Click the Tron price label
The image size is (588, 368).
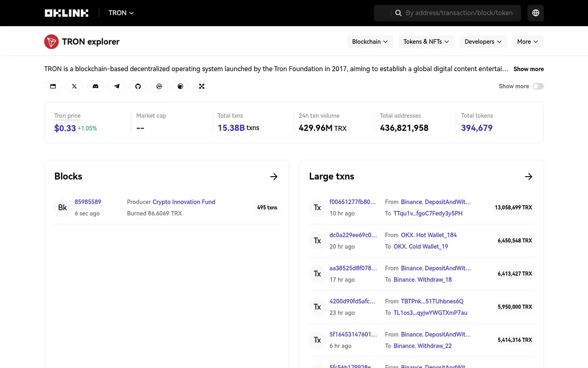pyautogui.click(x=68, y=116)
